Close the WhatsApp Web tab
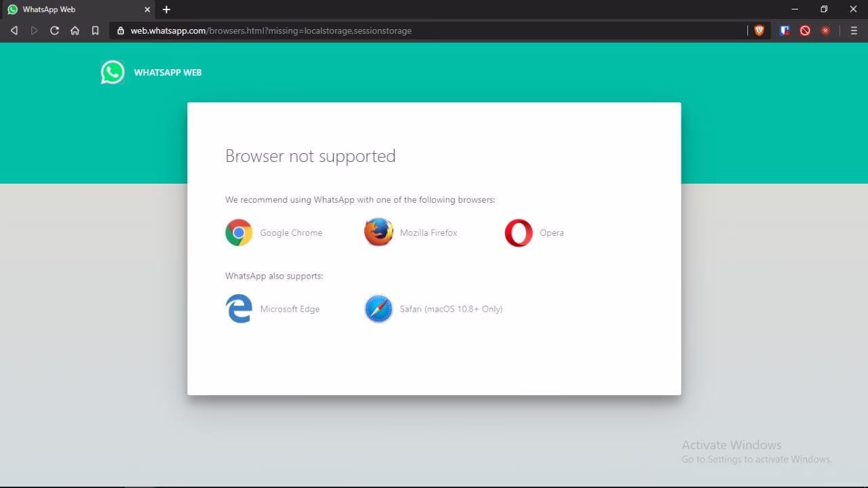 click(x=147, y=9)
